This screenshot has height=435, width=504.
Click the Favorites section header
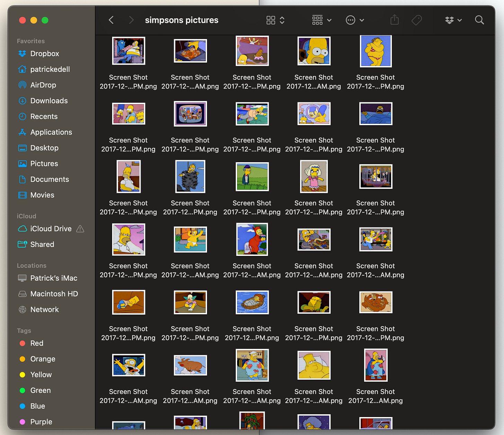[31, 41]
